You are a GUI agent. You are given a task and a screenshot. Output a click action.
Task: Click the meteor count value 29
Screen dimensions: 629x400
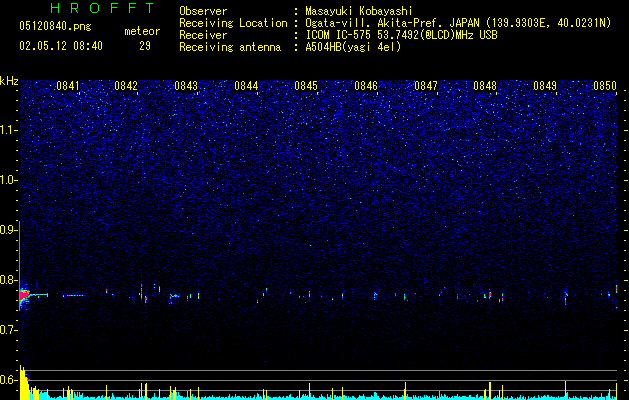coord(145,46)
